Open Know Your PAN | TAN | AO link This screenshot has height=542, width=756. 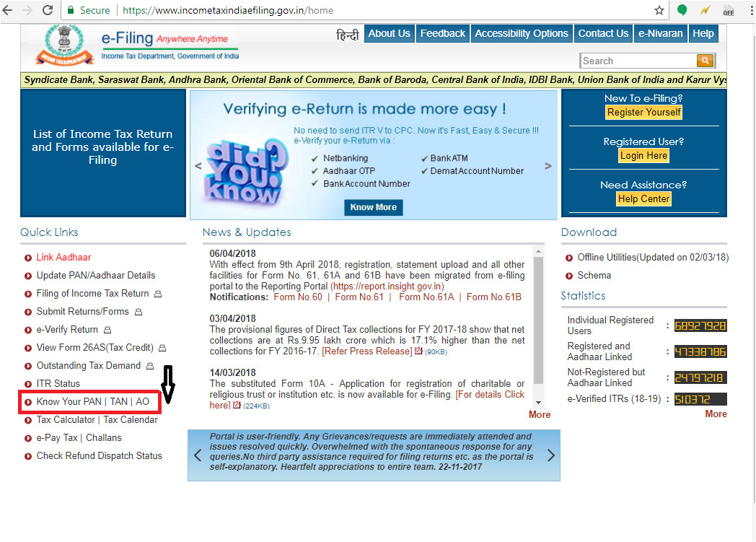93,402
